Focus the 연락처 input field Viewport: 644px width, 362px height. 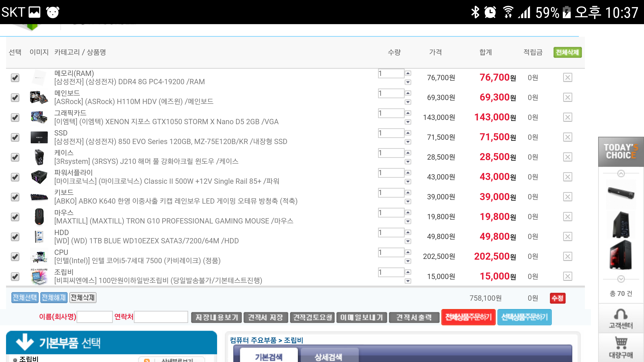(161, 317)
